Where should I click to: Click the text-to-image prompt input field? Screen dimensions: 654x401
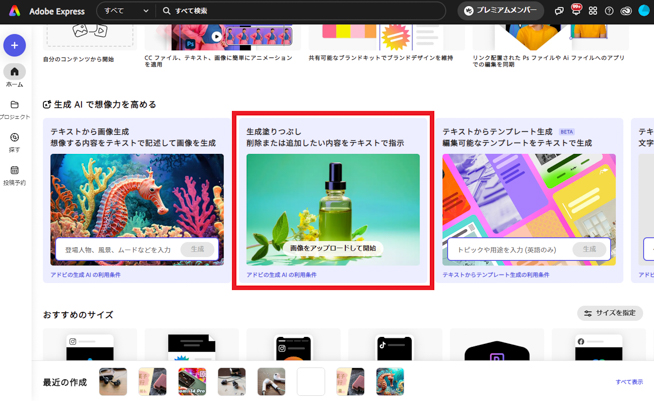(x=117, y=249)
